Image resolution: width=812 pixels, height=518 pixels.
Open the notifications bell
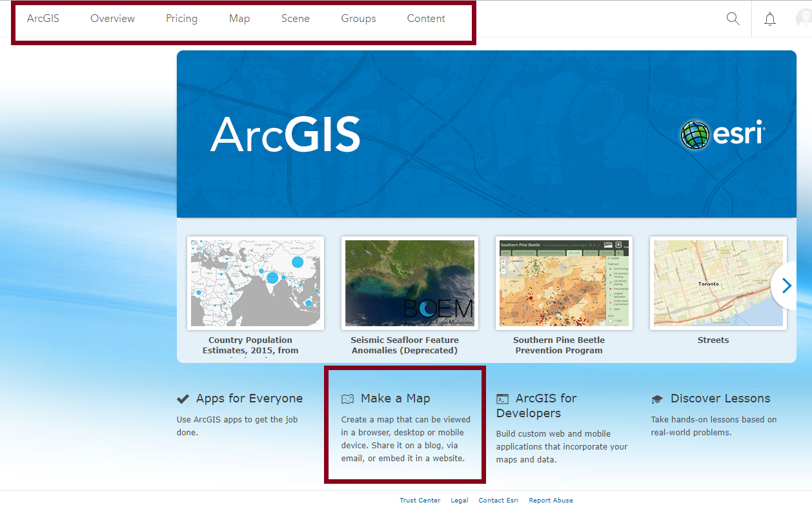coord(769,19)
